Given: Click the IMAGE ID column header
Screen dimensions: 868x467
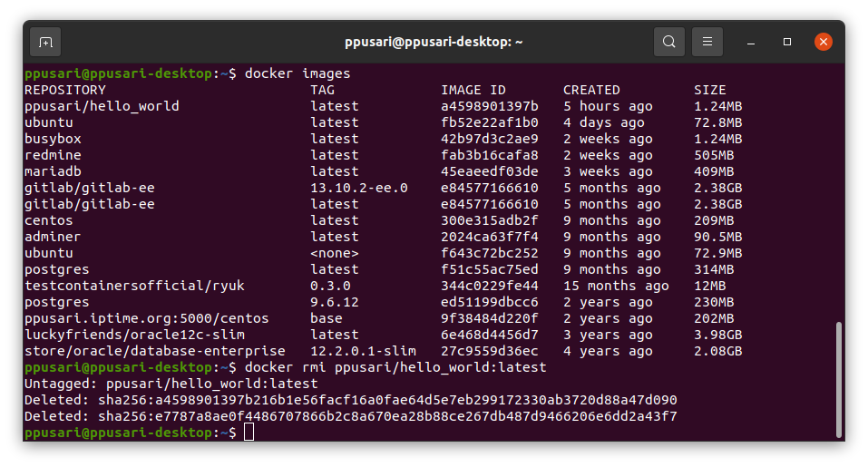Looking at the screenshot, I should [473, 90].
